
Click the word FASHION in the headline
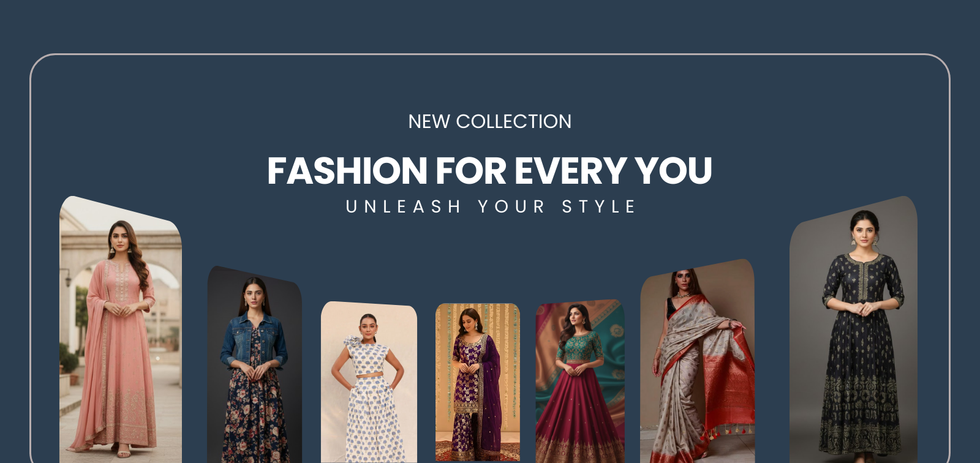(347, 170)
